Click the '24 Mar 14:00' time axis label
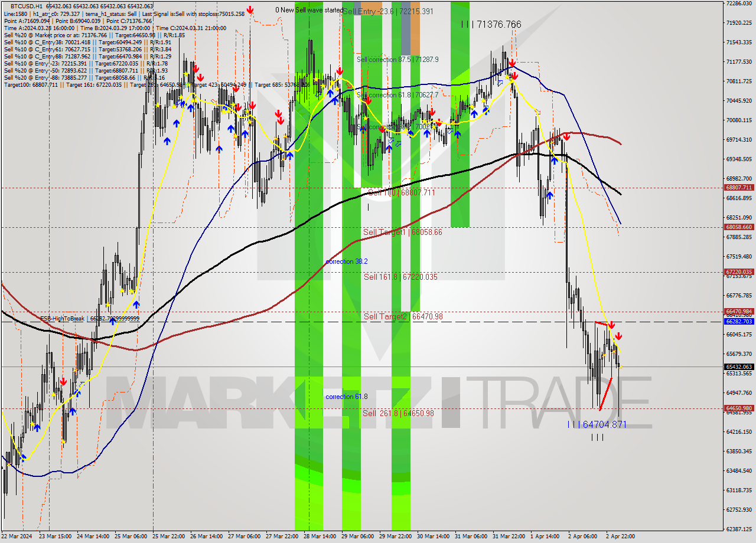The height and width of the screenshot is (543, 756). (94, 537)
